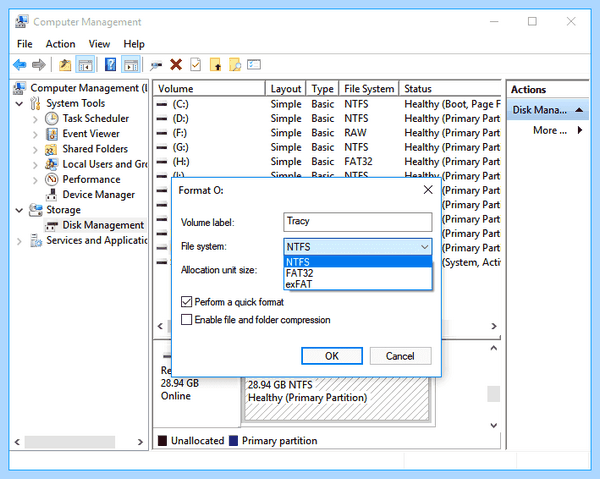Choose FAT32 from the file system list

[358, 273]
